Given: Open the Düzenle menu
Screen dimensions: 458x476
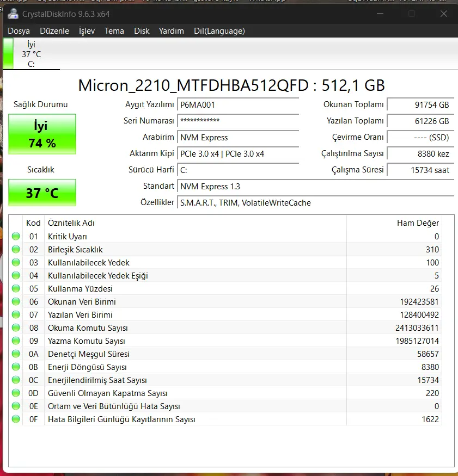Looking at the screenshot, I should (54, 31).
